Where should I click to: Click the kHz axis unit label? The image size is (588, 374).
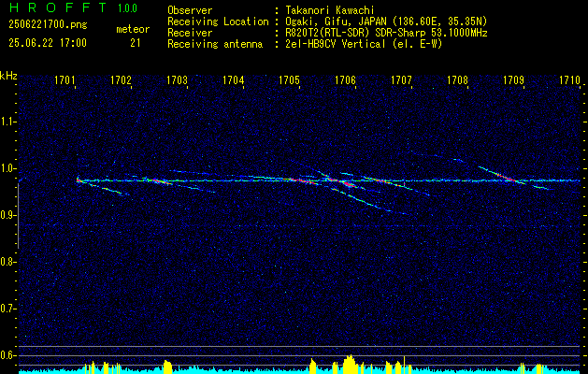pyautogui.click(x=8, y=76)
